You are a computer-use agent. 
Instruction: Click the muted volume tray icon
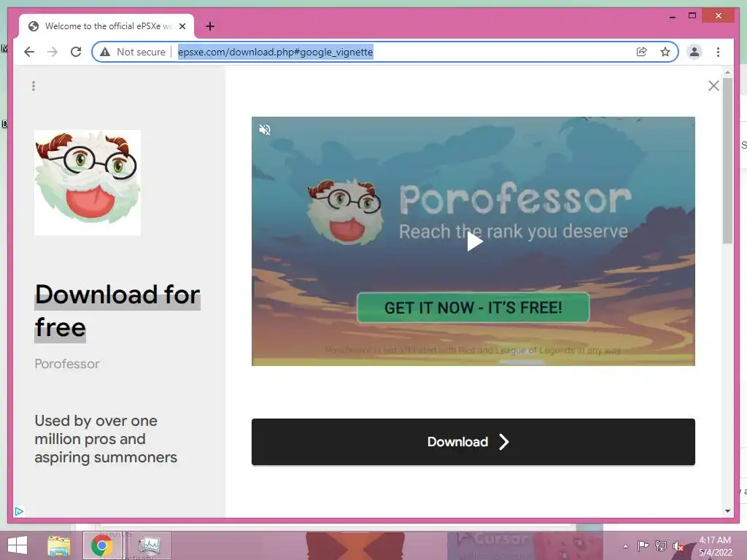click(678, 546)
